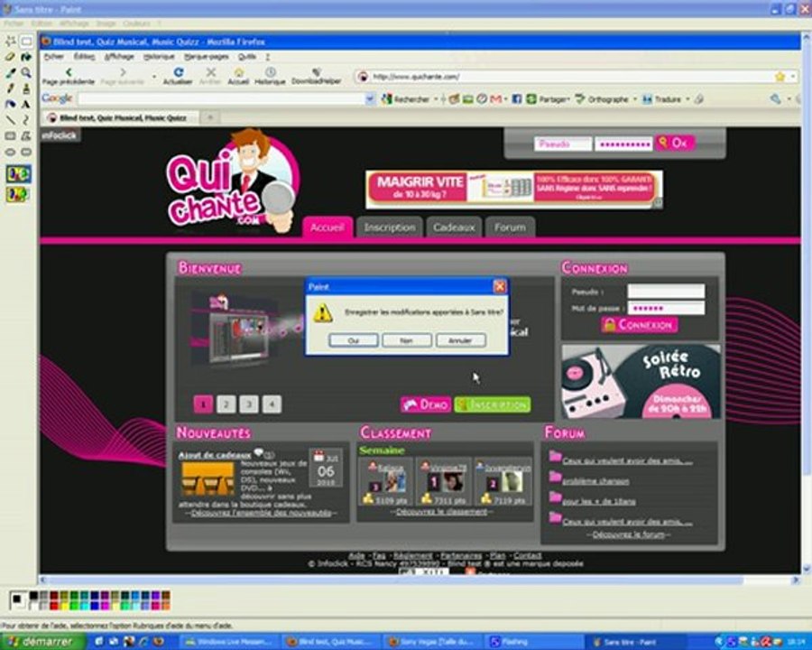Open the Marque-pages menu in Firefox

(206, 57)
